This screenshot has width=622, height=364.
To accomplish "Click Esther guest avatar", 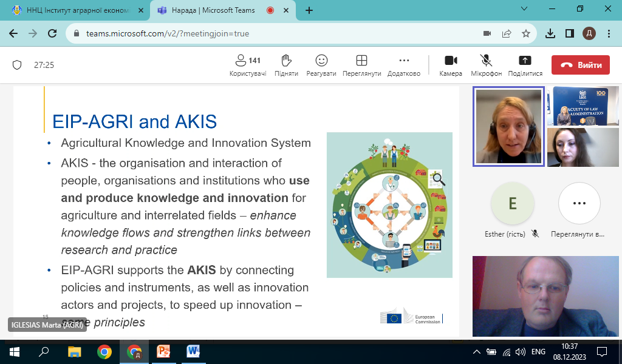I will click(x=513, y=203).
